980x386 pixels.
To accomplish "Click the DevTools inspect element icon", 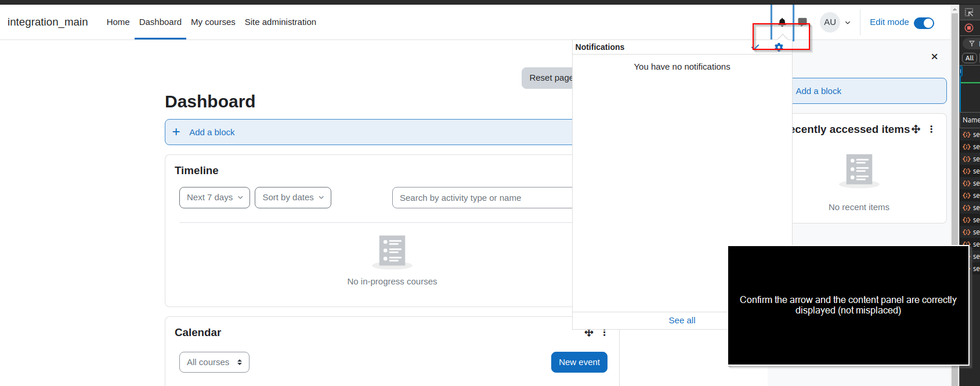I will (969, 12).
